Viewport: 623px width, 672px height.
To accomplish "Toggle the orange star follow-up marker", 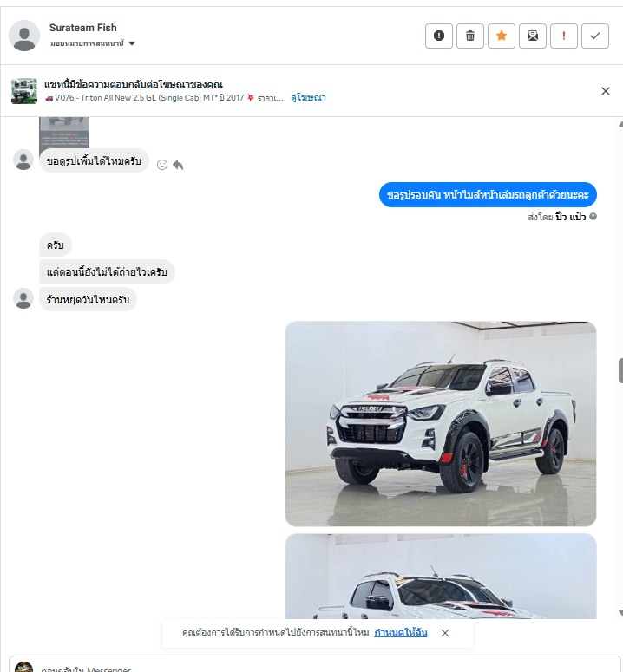I will 502,36.
